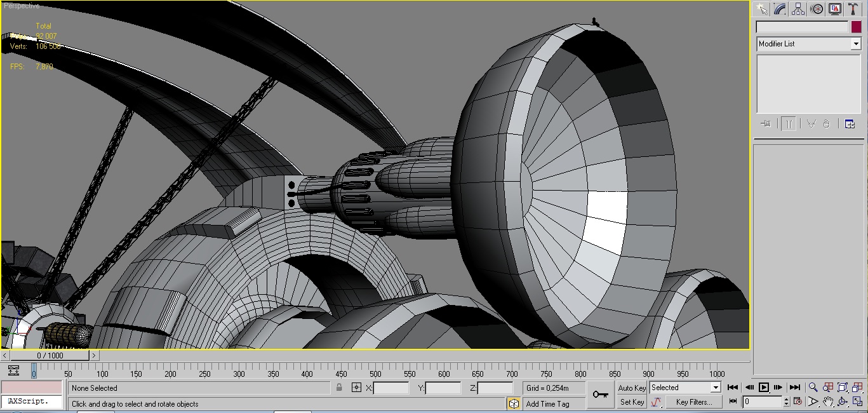868x413 pixels.
Task: Click the Configure Modifier Sets icon
Action: click(850, 124)
